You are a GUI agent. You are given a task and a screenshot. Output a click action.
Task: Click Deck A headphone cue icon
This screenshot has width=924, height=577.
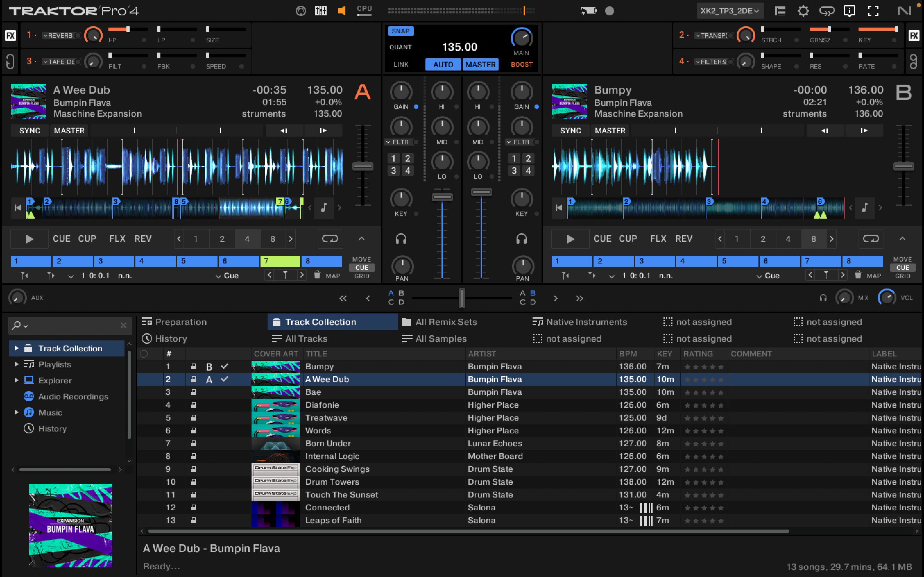click(x=400, y=239)
